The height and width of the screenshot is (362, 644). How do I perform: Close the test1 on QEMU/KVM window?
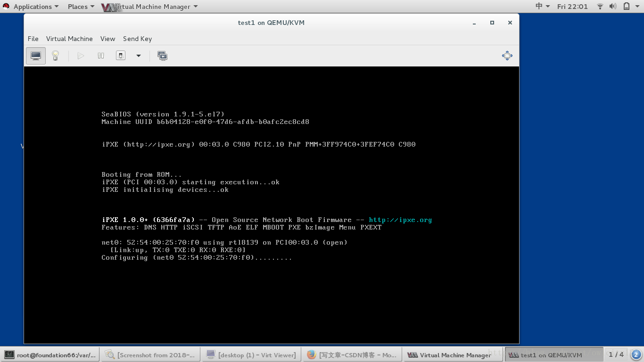[x=510, y=23]
